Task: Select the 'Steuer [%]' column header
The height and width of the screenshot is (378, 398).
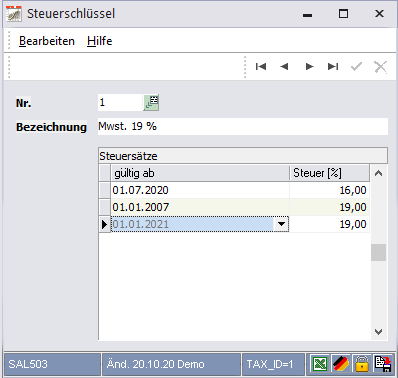Action: (x=329, y=173)
